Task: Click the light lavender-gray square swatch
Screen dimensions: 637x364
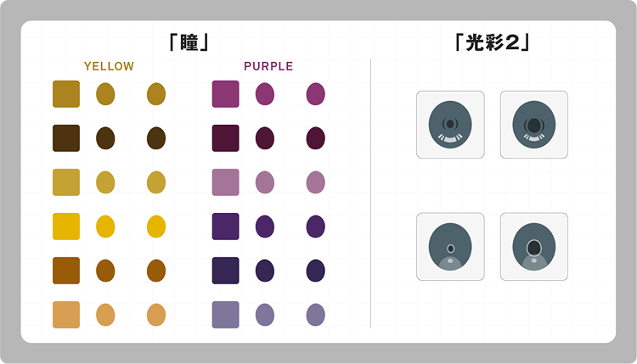Action: coord(225,315)
